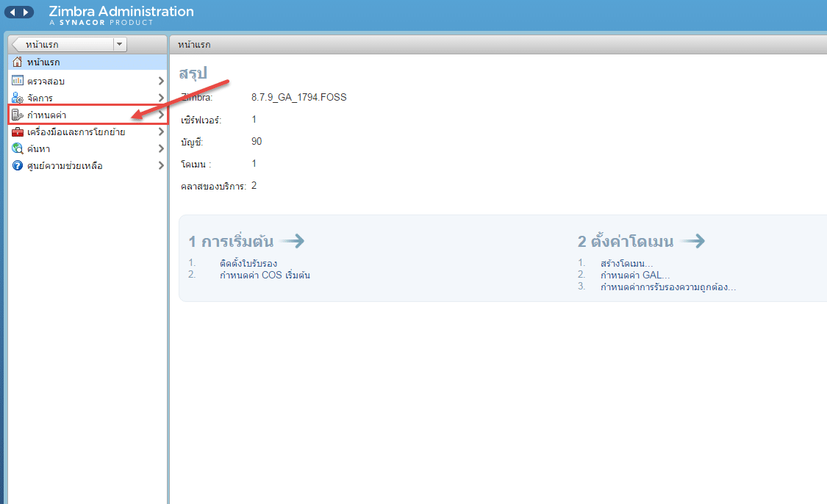Click the manage users icon beside จัดการ
The image size is (827, 504).
18,98
